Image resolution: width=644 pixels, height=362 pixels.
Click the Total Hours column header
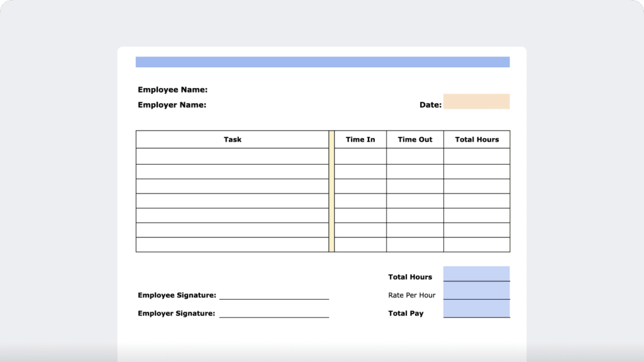(477, 139)
